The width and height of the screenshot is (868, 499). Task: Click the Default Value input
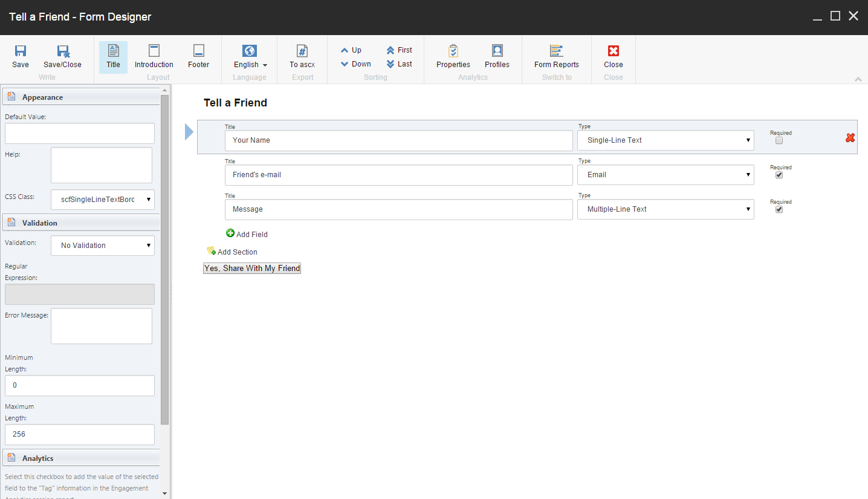pyautogui.click(x=80, y=133)
